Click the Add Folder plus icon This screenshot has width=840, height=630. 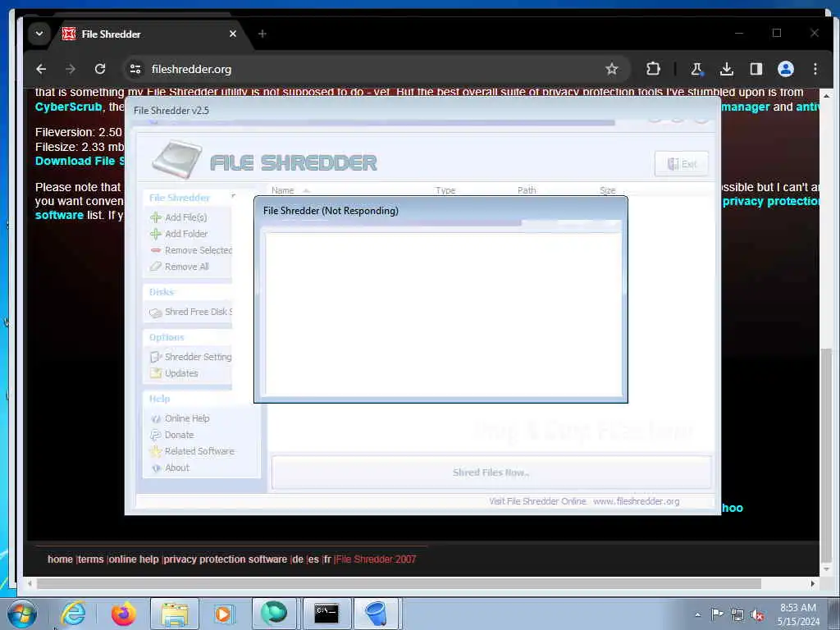coord(156,234)
